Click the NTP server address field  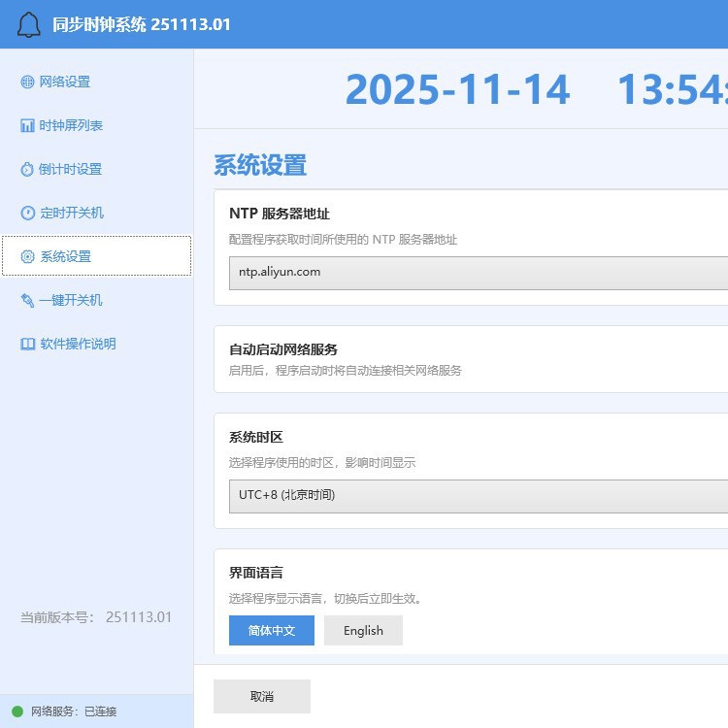click(x=479, y=273)
